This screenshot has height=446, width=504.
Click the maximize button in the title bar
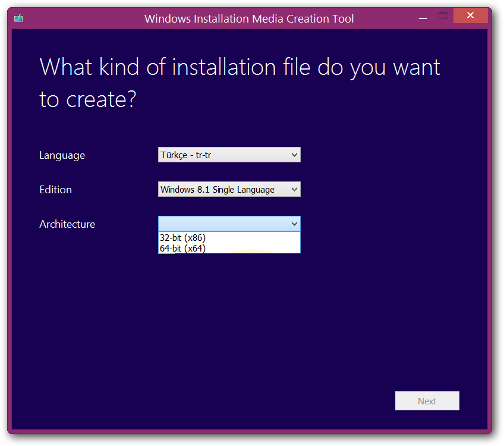pyautogui.click(x=443, y=16)
